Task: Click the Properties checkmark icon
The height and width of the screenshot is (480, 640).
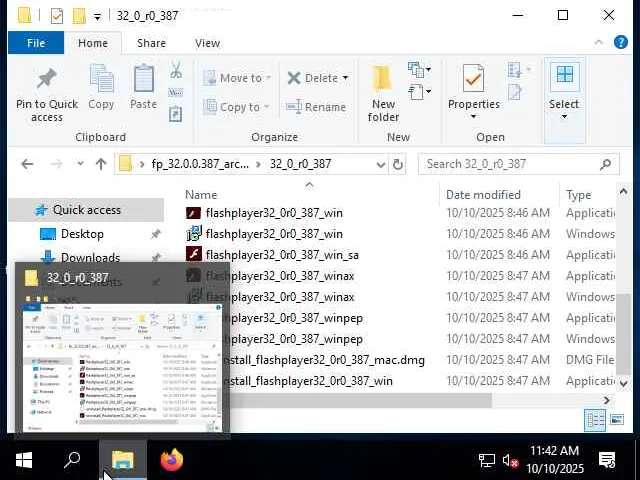Action: [x=473, y=78]
